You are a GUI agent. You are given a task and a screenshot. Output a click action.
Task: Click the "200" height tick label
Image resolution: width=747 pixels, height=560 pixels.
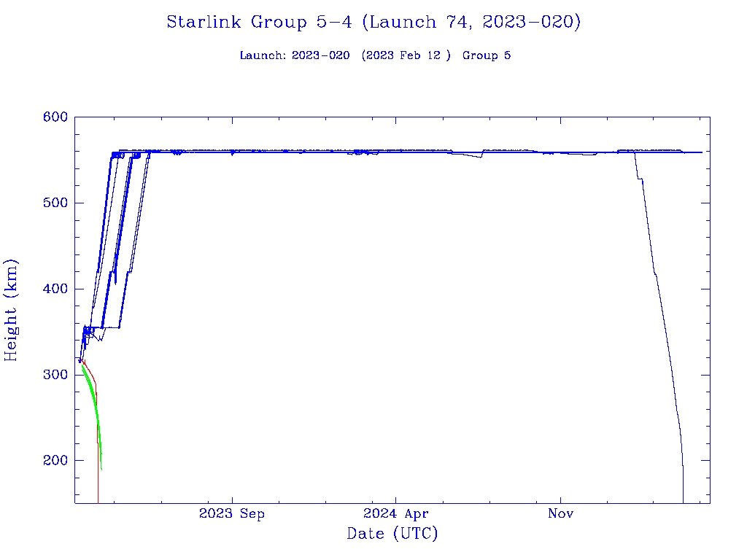55,461
